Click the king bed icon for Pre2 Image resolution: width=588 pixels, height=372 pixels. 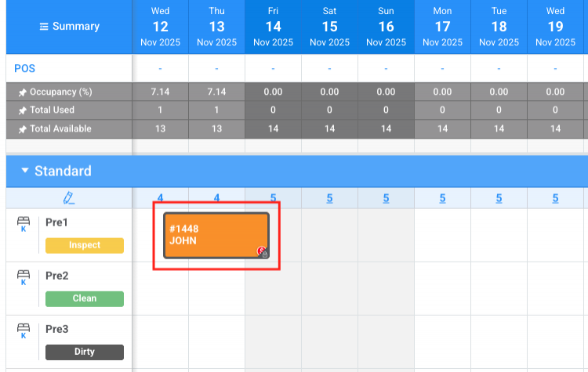click(x=23, y=278)
